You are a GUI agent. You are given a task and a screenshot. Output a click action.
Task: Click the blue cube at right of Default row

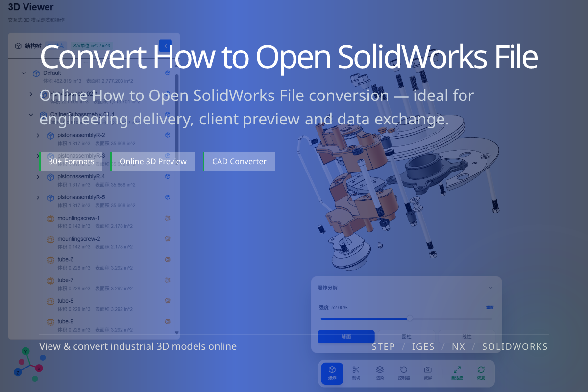(168, 73)
